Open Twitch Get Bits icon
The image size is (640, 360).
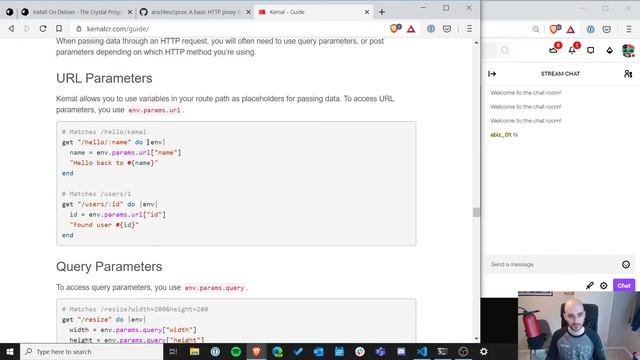609,50
